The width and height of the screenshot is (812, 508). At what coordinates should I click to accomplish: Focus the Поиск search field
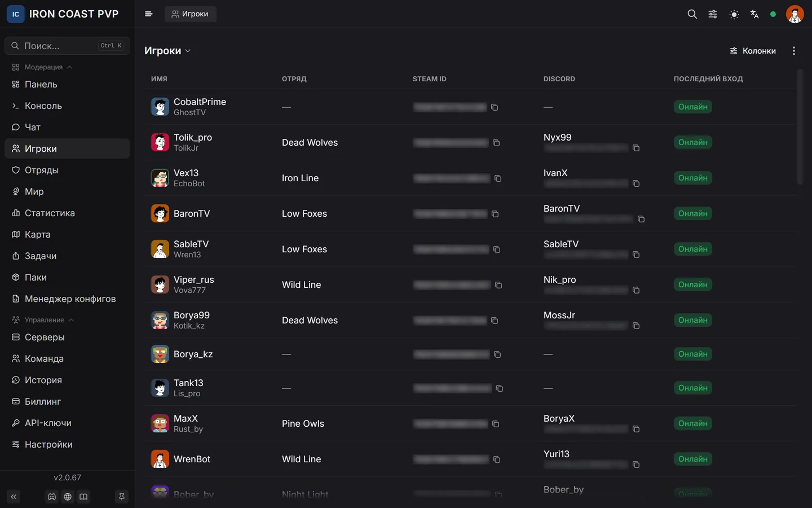point(67,46)
